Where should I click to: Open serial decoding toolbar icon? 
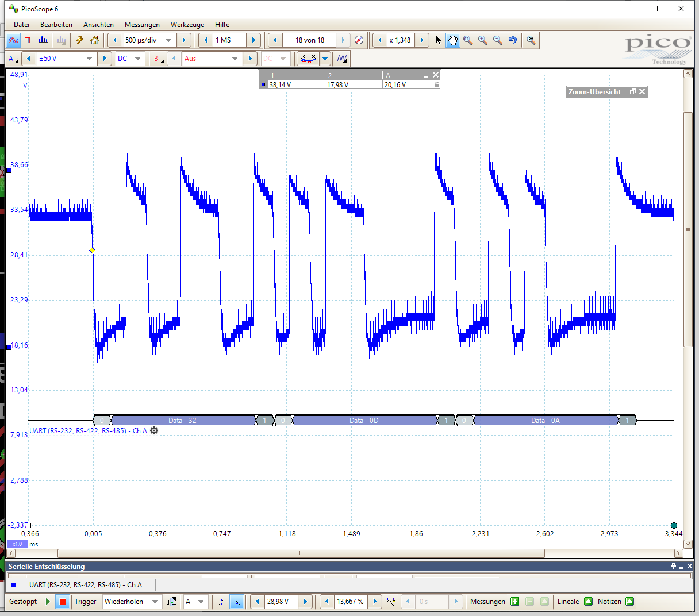coord(308,59)
